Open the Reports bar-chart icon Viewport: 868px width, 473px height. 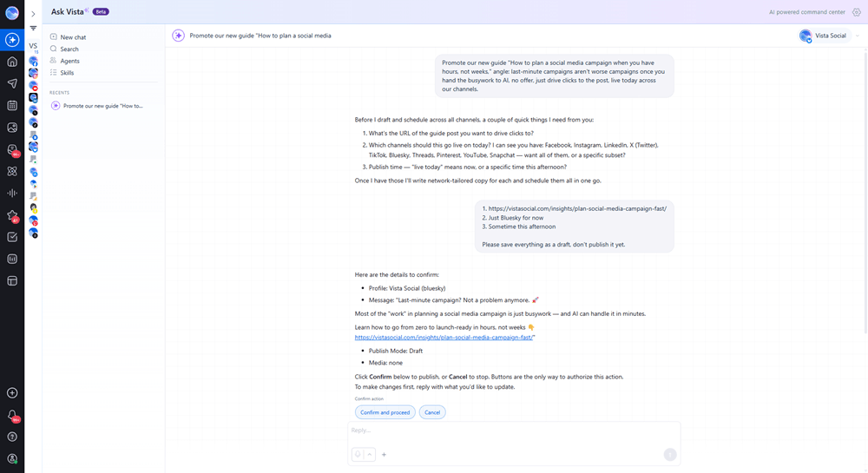[x=12, y=259]
